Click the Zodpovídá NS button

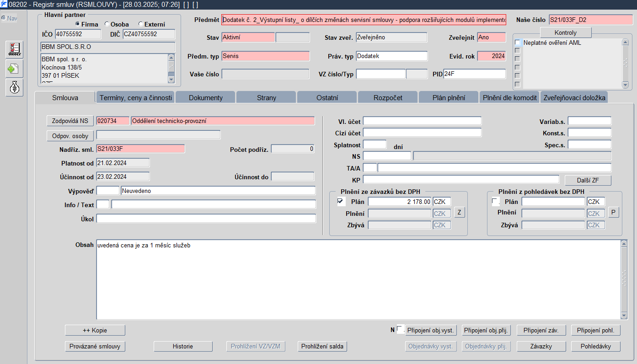coord(70,121)
